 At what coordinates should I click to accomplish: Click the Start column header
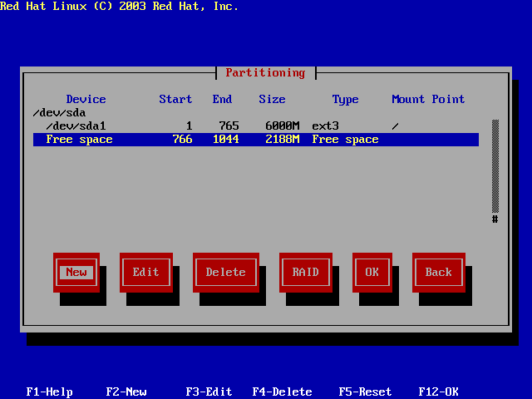coord(175,100)
